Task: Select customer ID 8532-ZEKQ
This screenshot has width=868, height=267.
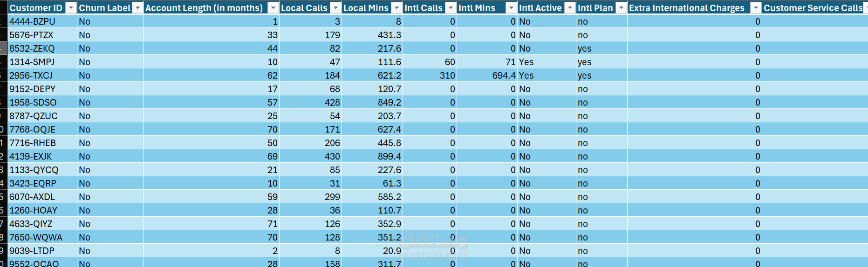Action: [42, 48]
